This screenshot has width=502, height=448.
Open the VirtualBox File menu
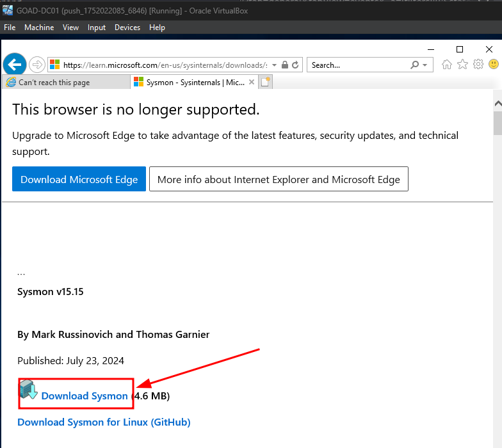coord(10,28)
